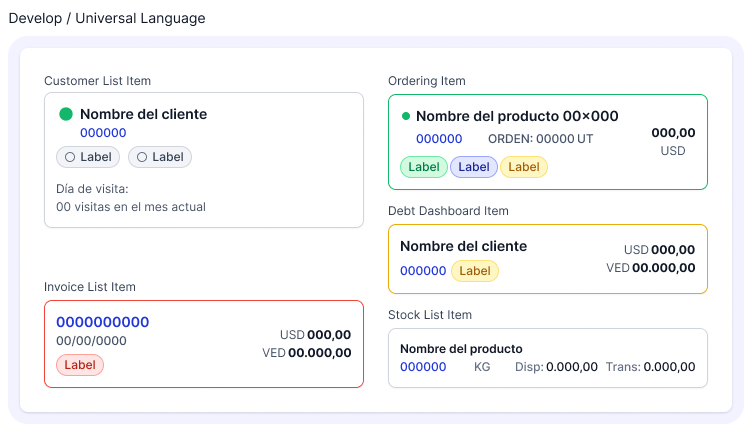Viewport: 752px width, 432px height.
Task: Click the 000000 code link in Stock List Item
Action: [423, 367]
